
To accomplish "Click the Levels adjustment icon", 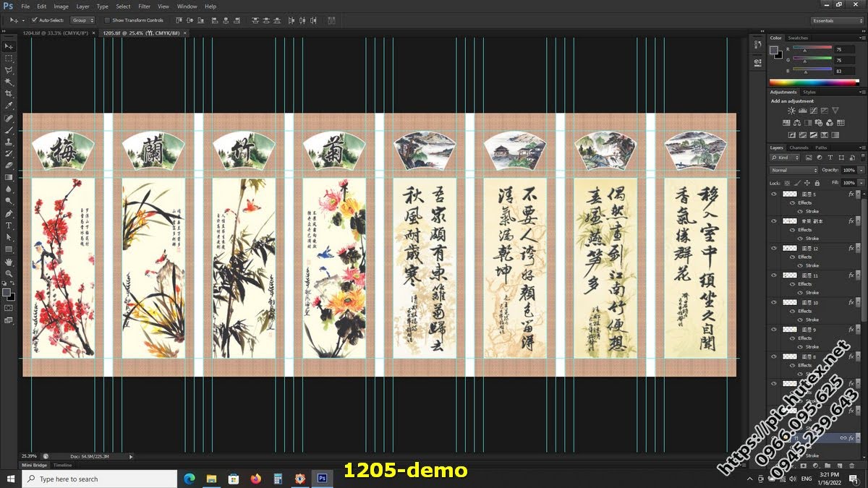I will coord(802,111).
